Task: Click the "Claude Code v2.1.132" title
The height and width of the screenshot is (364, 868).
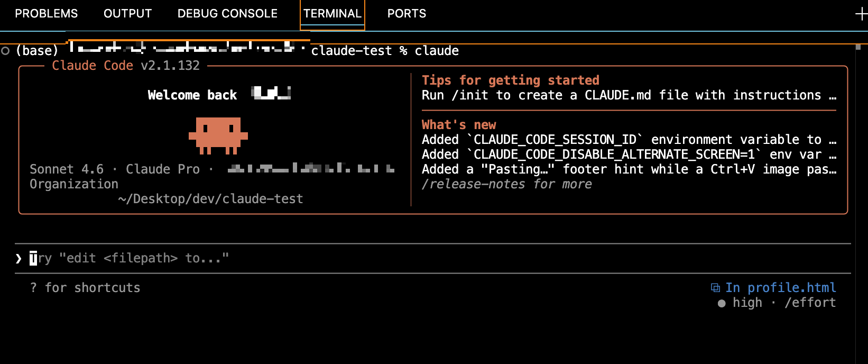Action: pos(126,66)
